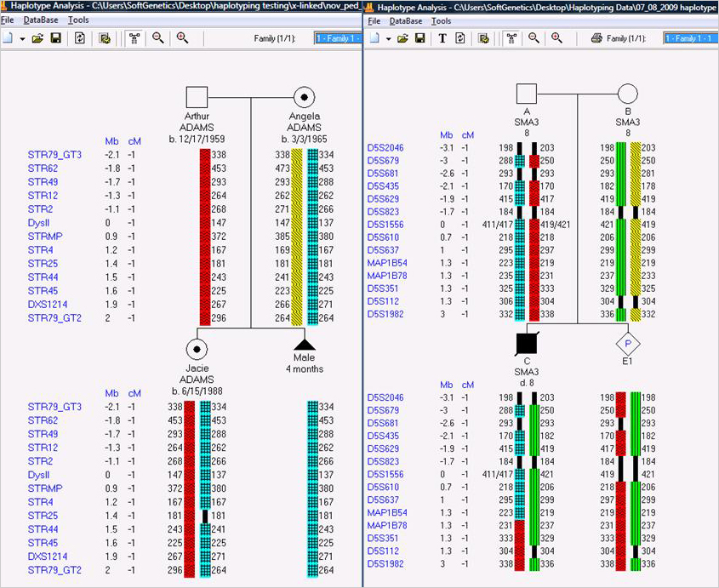This screenshot has width=719, height=588.
Task: Click the Open folder icon in left window
Action: (37, 38)
